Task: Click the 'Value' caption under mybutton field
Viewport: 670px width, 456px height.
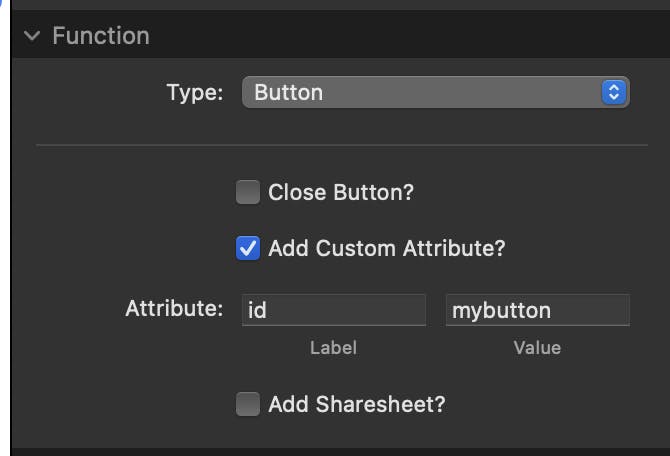Action: [537, 348]
